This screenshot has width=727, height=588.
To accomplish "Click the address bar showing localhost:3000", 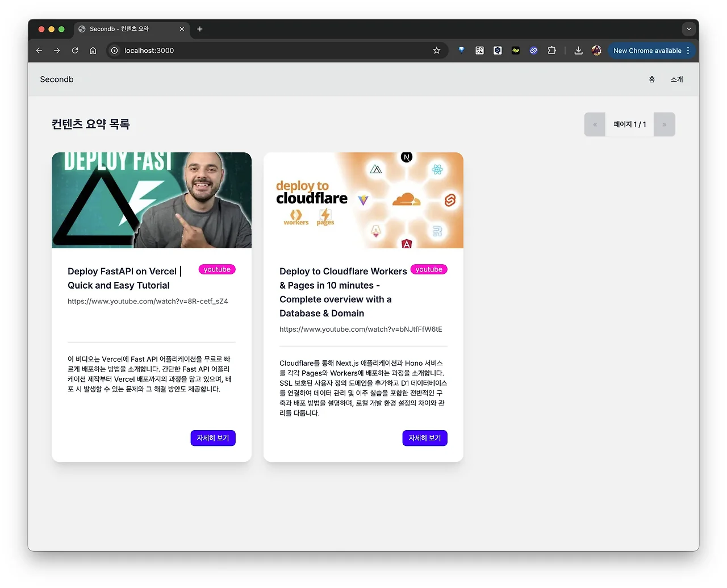I will tap(277, 51).
